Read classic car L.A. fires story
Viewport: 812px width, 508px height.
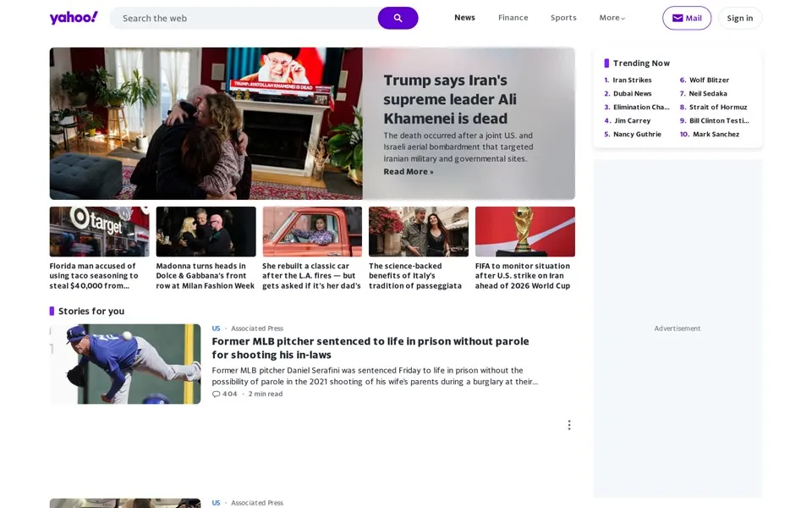(x=311, y=276)
